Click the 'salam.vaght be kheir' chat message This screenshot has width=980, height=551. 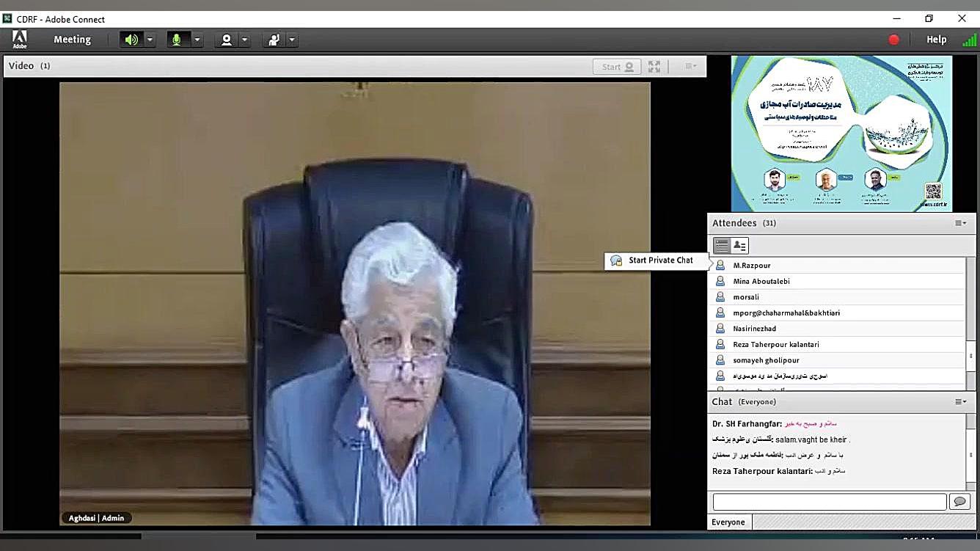[x=781, y=439]
